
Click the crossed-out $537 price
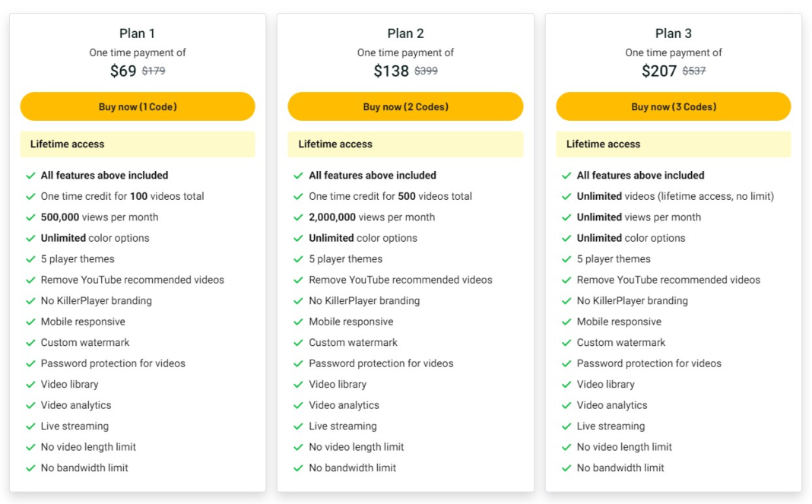point(693,71)
